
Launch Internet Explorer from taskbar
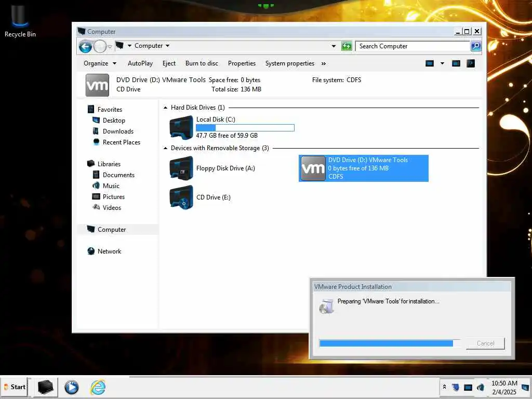pos(98,387)
